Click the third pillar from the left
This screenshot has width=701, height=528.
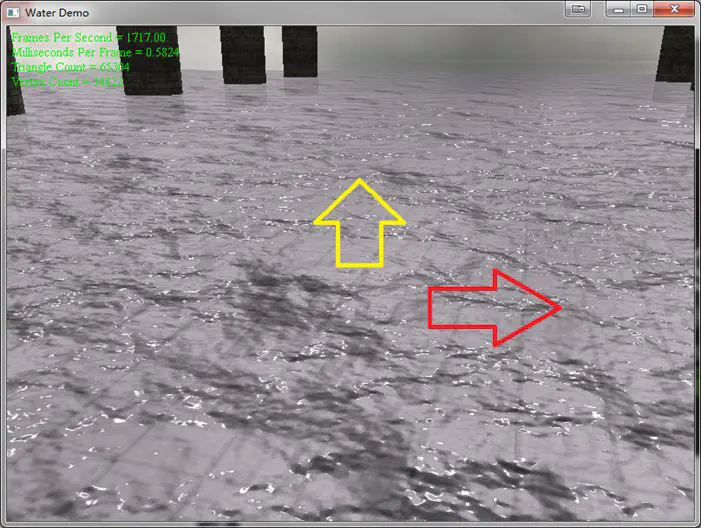click(241, 51)
